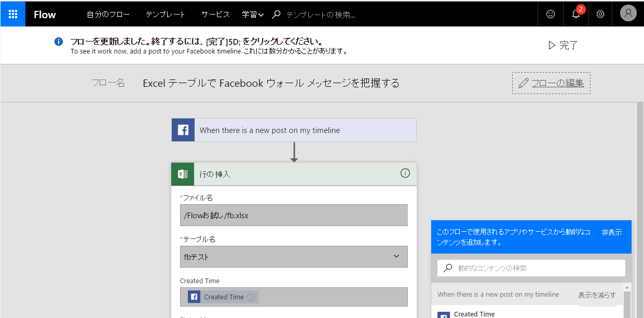This screenshot has height=318, width=644.
Task: Collapse the 行の挿入 action header
Action: pyautogui.click(x=294, y=174)
